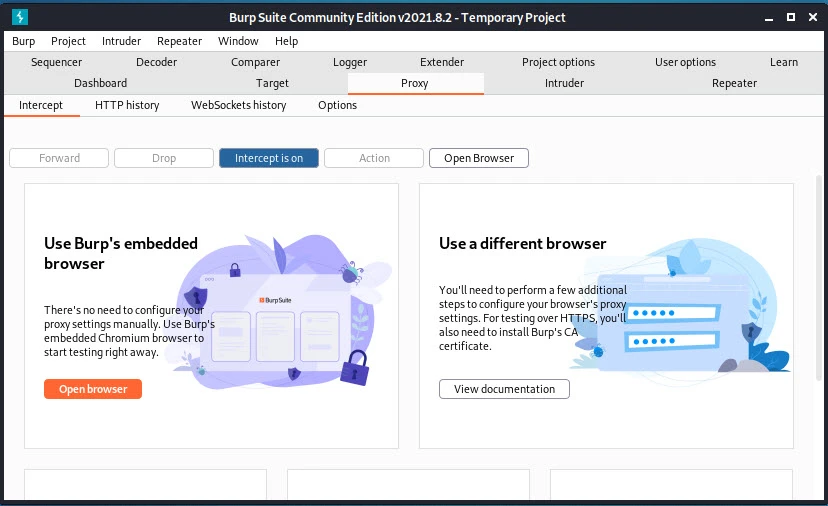Screen dimensions: 828x506
Task: Maximize the Burp Suite window
Action: [791, 17]
